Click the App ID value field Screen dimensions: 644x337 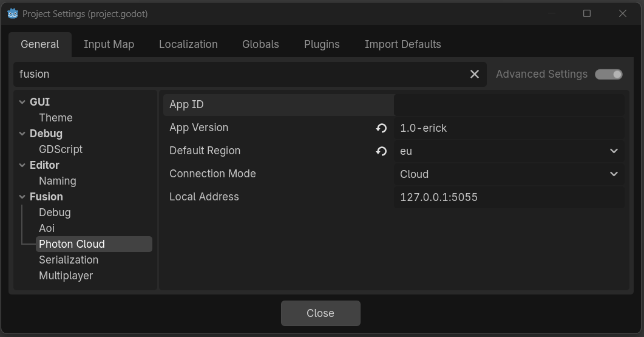[x=509, y=105]
